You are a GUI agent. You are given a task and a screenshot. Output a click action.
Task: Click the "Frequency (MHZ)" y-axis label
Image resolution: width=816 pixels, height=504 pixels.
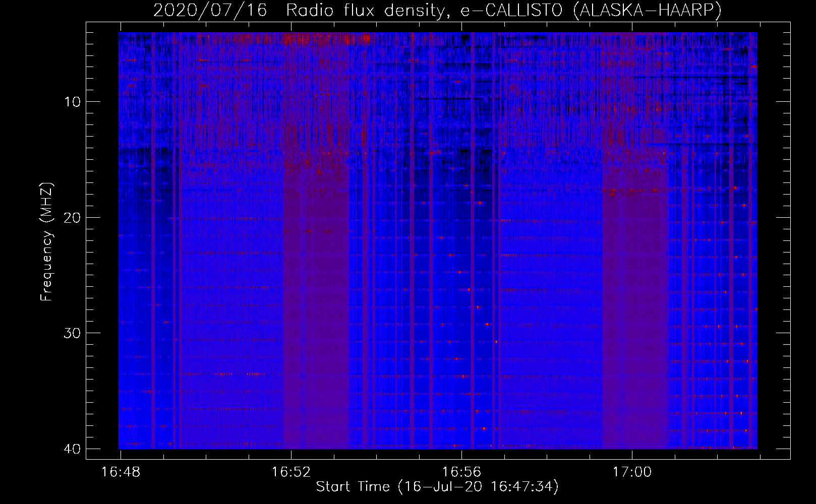pos(46,241)
